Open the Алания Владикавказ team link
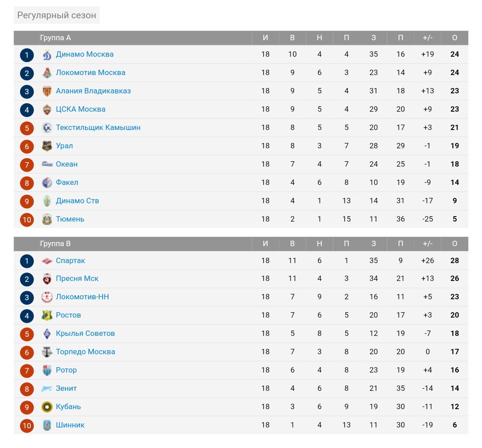 coord(93,91)
